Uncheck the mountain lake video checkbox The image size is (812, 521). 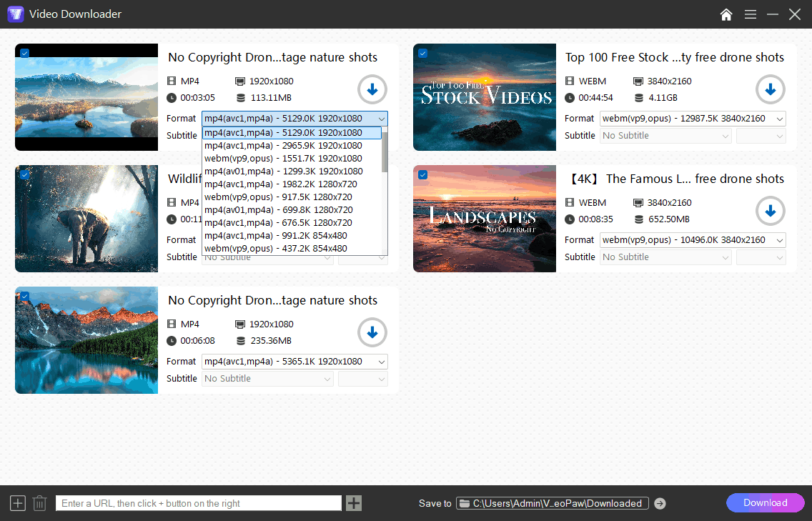point(24,297)
